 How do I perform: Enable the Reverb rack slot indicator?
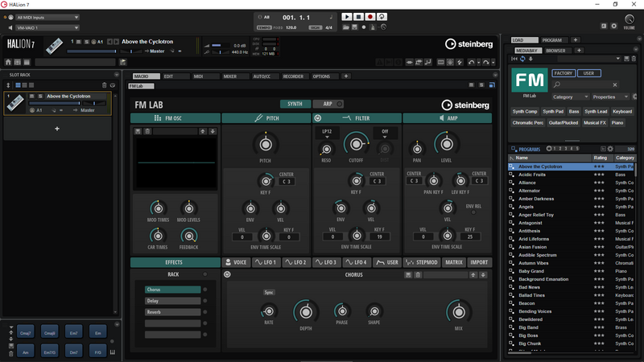coord(205,312)
